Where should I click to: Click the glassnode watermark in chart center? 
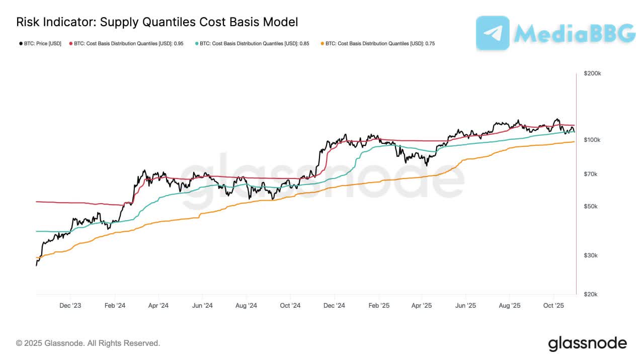coord(322,182)
